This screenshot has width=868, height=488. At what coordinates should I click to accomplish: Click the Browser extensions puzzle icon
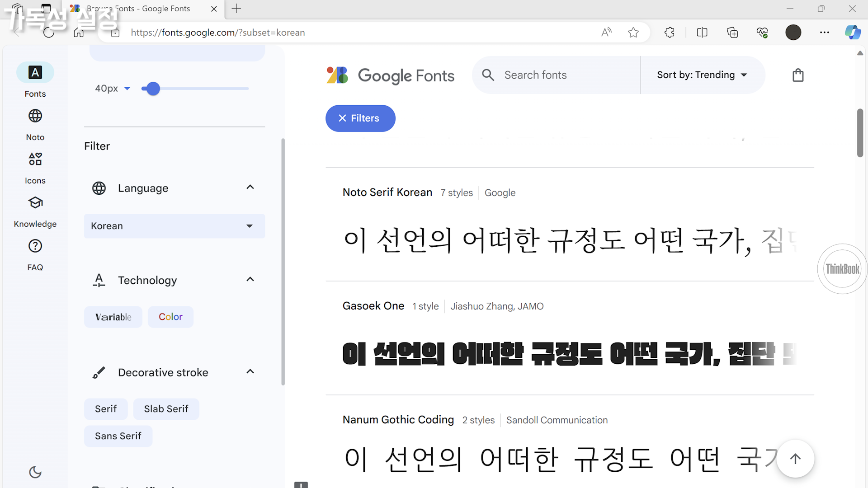[x=670, y=33]
